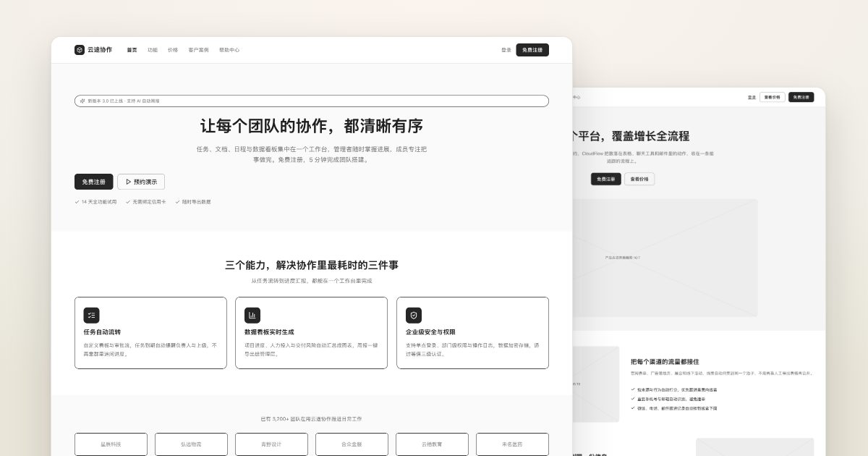Select the 数据看板实时生成 card title
868x456 pixels.
pyautogui.click(x=269, y=332)
